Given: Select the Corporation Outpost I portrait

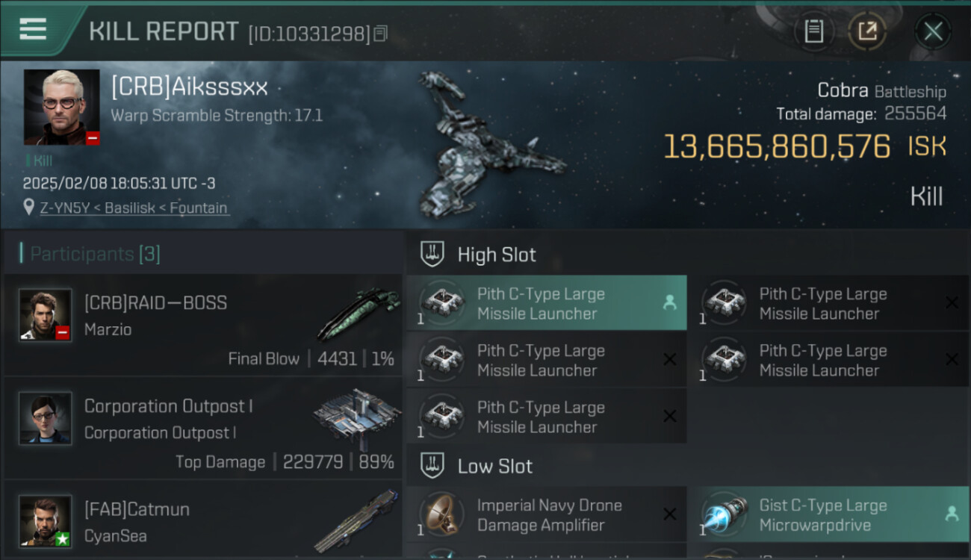Looking at the screenshot, I should (46, 418).
